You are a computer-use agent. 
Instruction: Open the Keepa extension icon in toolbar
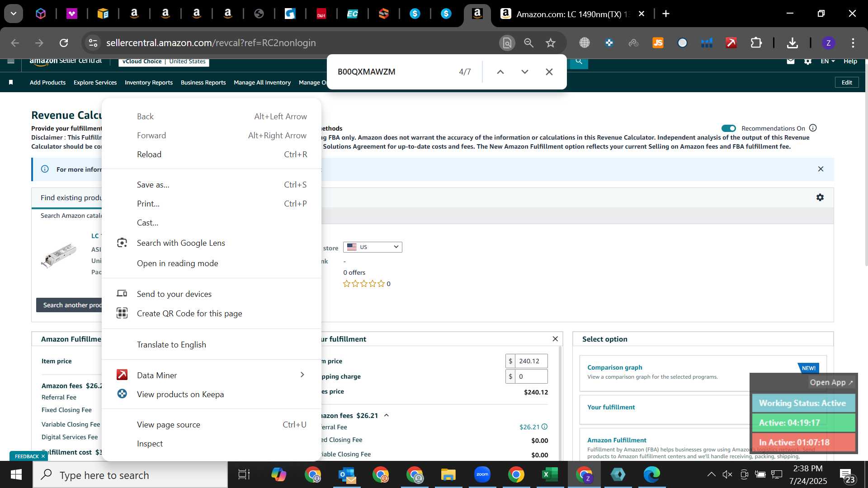coord(609,43)
